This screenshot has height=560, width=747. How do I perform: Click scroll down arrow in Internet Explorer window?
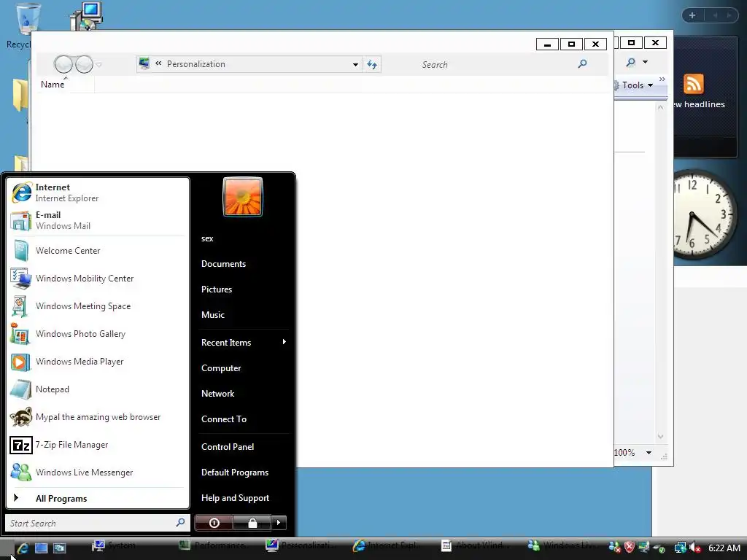coord(660,437)
